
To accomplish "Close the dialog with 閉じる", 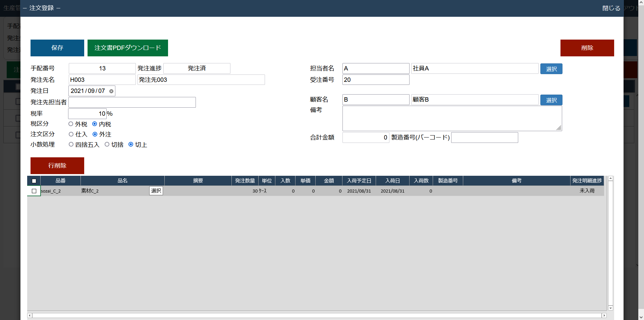I will (x=611, y=8).
